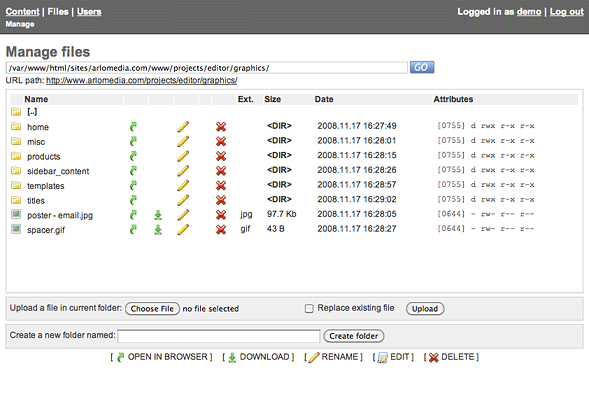Click the GO button
The height and width of the screenshot is (394, 589).
(x=422, y=67)
